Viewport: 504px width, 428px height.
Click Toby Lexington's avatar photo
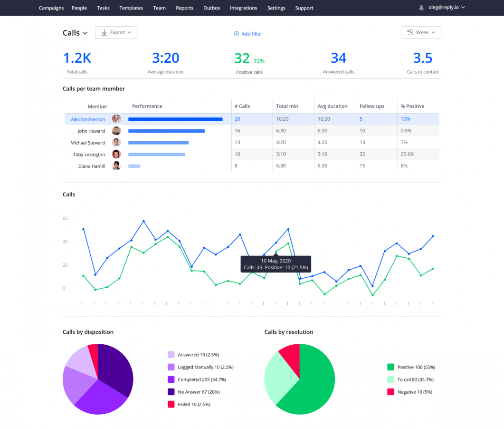(116, 155)
